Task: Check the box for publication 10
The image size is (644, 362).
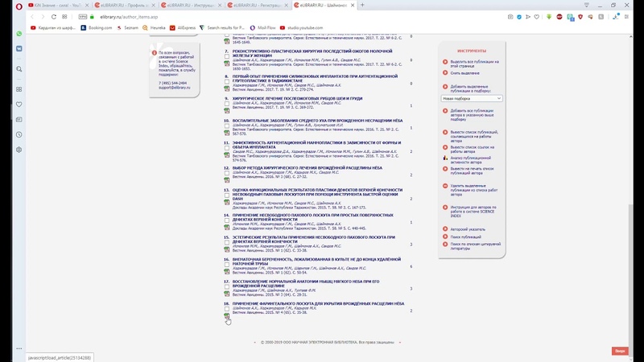Action: point(227,125)
